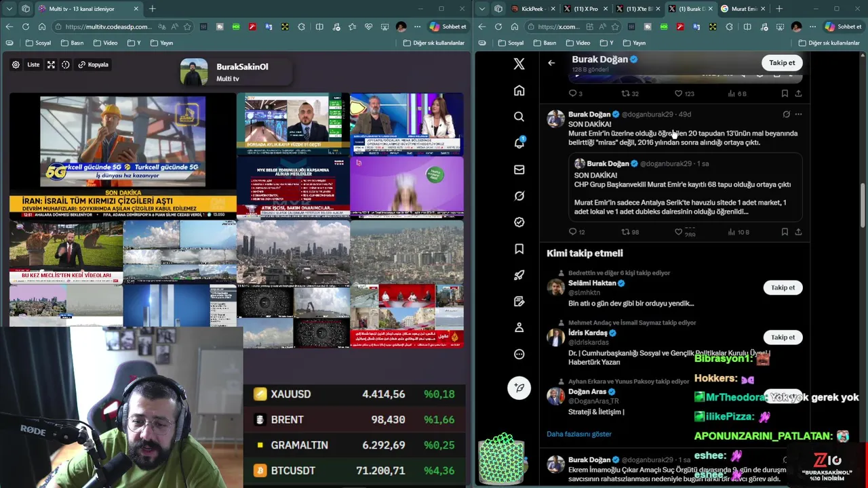Open Doğan Aras suggested profile
Image resolution: width=868 pixels, height=488 pixels.
pos(587,392)
